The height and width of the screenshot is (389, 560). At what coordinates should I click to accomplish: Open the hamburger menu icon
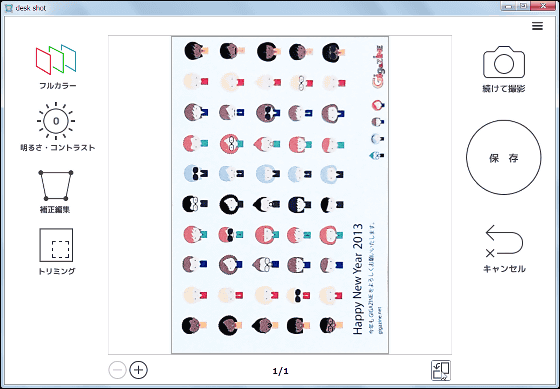click(x=537, y=26)
